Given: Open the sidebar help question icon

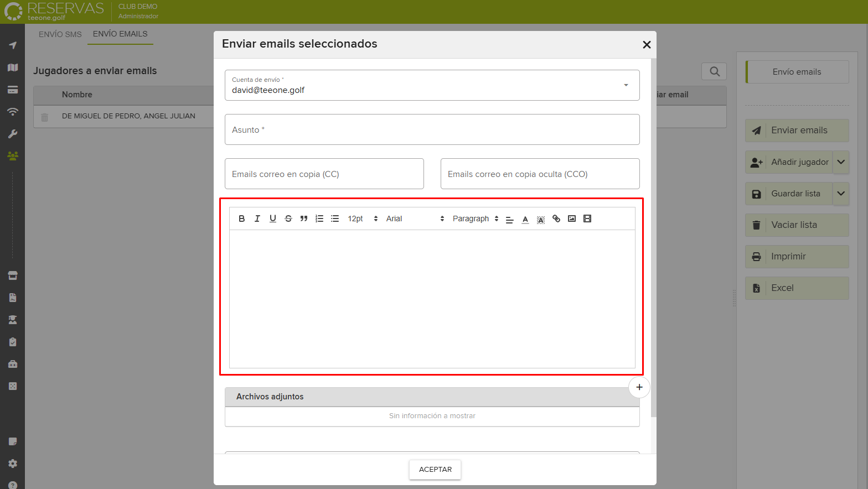Looking at the screenshot, I should coord(13,485).
